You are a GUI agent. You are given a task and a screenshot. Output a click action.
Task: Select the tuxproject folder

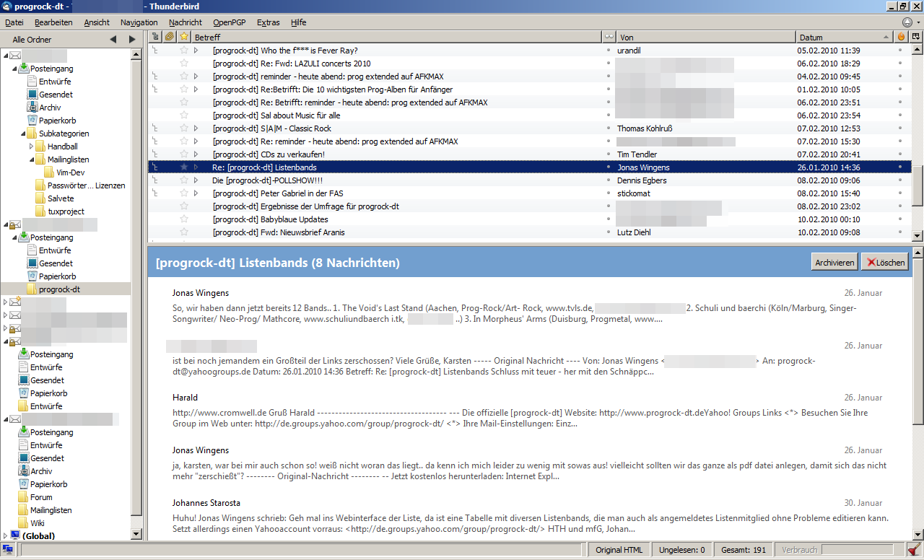(x=66, y=211)
